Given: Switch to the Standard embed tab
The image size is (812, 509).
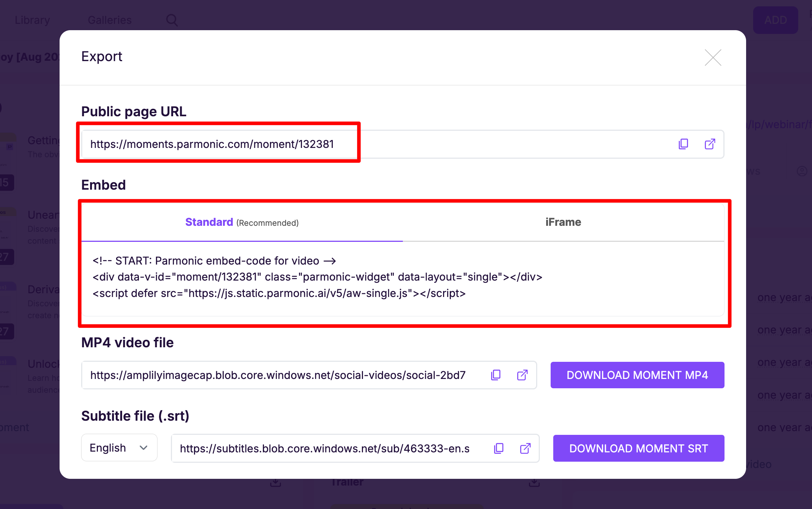Looking at the screenshot, I should tap(242, 222).
